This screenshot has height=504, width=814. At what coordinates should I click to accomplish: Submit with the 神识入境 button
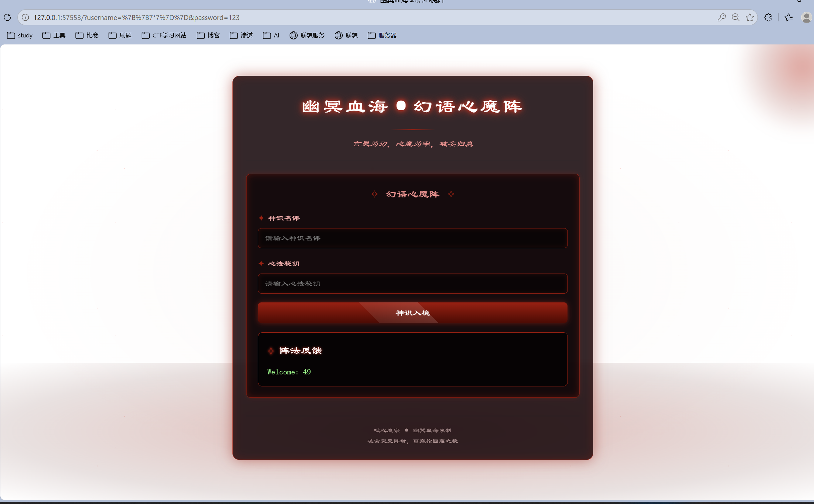(413, 313)
